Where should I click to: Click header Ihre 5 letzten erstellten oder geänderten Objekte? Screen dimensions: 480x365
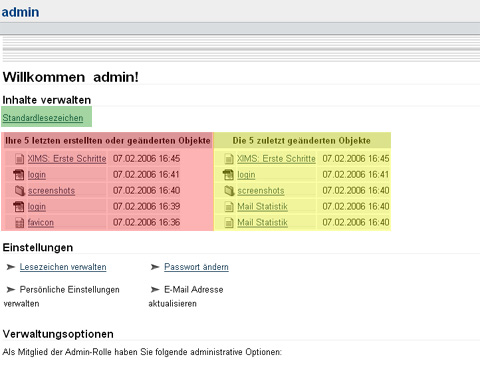pyautogui.click(x=108, y=141)
